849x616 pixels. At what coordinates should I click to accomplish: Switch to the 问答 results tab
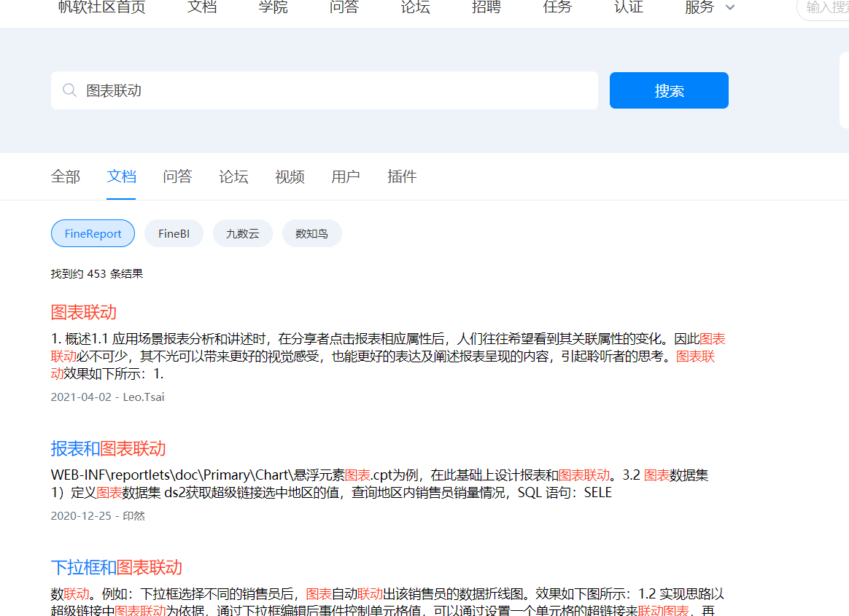(177, 176)
